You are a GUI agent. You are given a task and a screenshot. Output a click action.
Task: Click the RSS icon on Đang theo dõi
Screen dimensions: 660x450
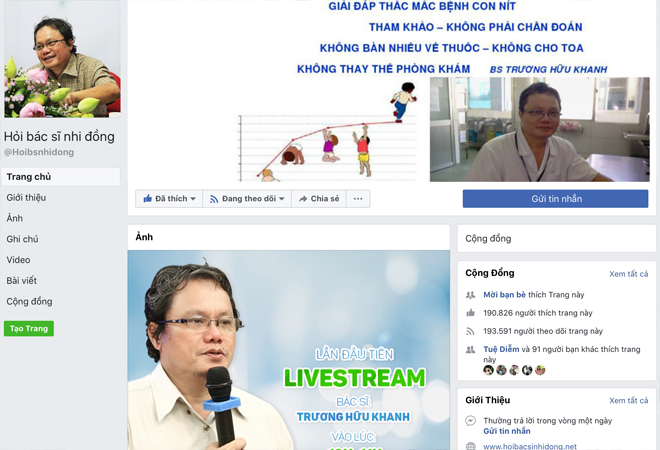coord(214,199)
